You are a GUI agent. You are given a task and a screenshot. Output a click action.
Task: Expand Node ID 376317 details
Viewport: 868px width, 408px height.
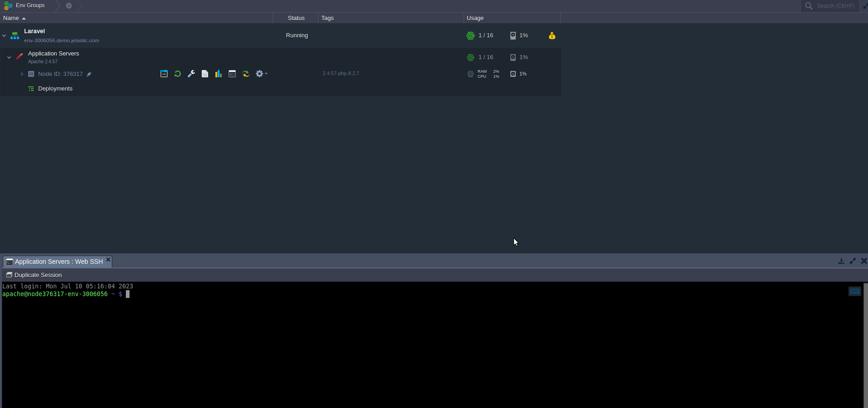coord(22,74)
